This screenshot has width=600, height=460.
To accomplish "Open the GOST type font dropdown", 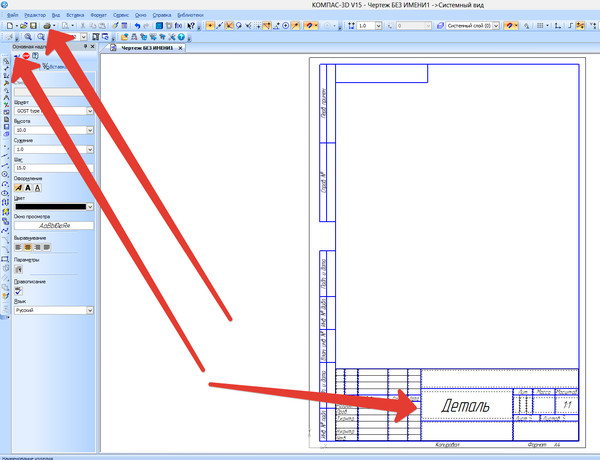I will [90, 111].
